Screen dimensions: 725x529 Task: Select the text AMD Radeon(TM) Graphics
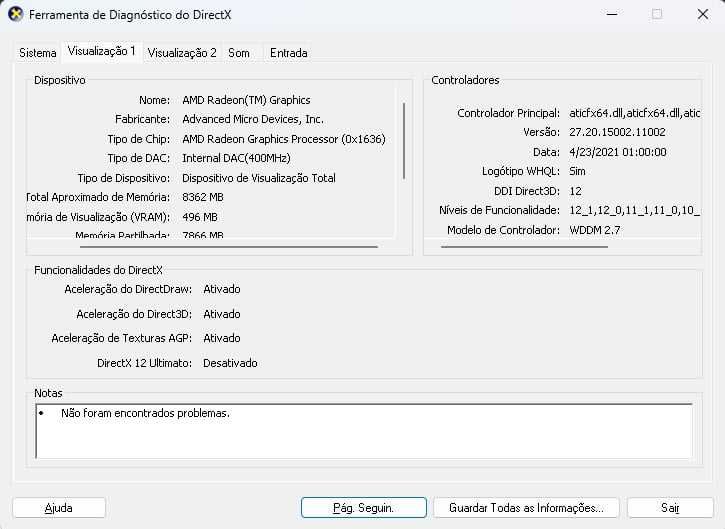tap(246, 100)
